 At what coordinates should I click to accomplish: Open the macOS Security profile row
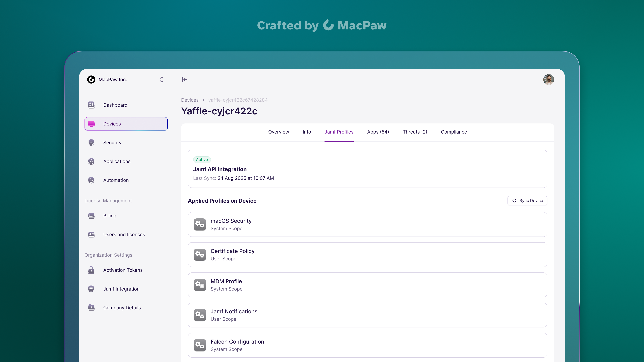[367, 224]
